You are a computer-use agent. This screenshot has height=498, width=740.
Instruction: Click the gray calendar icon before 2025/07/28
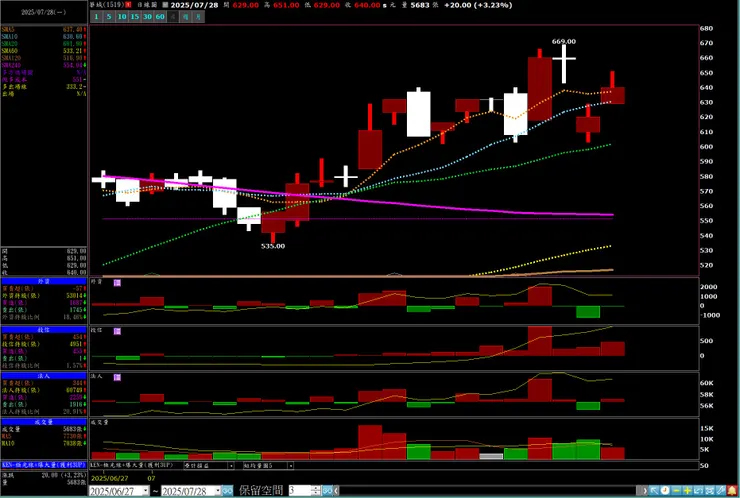[x=165, y=5]
